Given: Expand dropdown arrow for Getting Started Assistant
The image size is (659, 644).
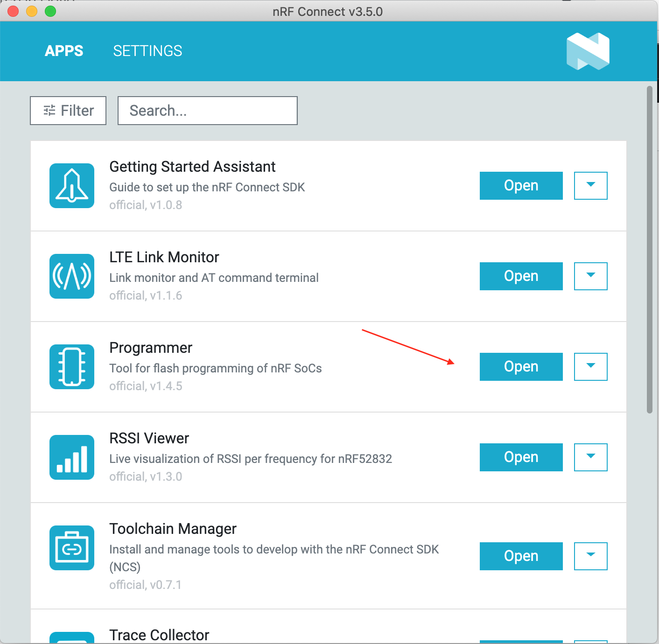Looking at the screenshot, I should tap(590, 186).
